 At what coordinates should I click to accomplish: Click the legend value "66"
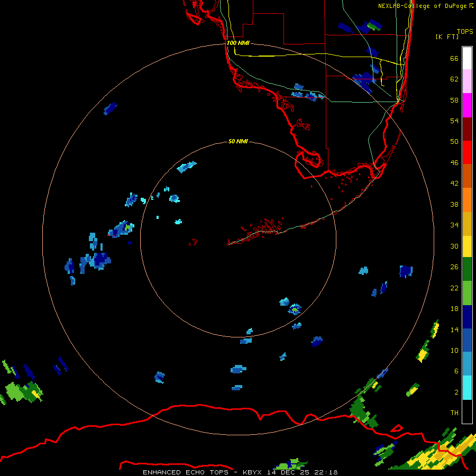click(454, 59)
